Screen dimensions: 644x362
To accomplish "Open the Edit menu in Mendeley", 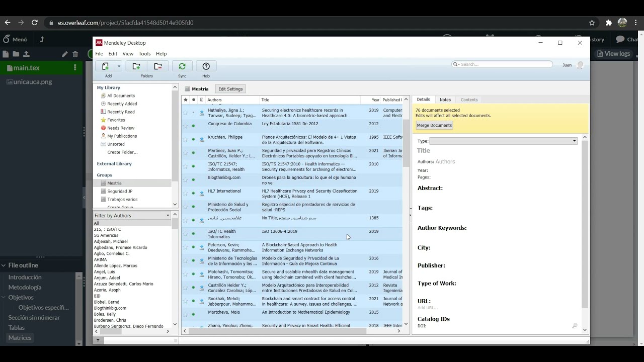I will (x=113, y=54).
